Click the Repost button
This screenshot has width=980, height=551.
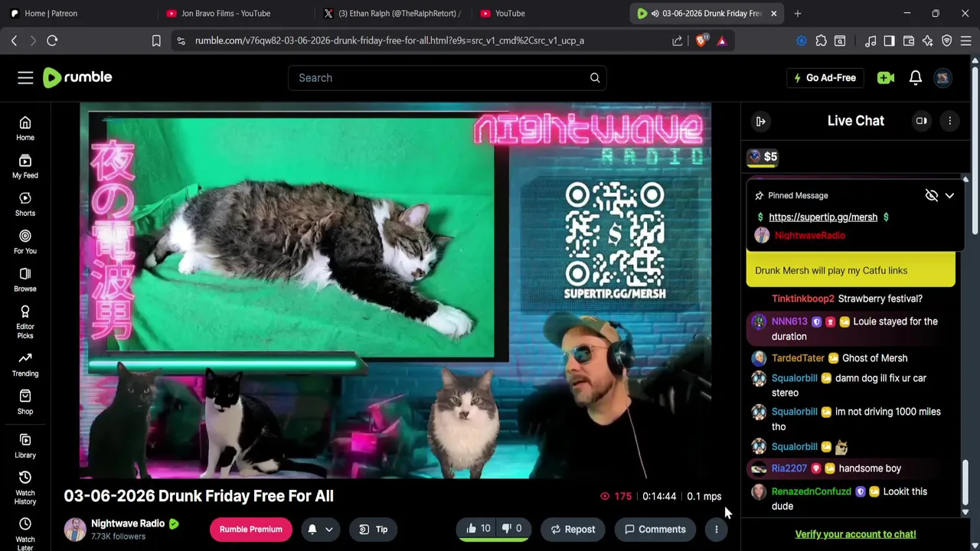[x=573, y=529]
